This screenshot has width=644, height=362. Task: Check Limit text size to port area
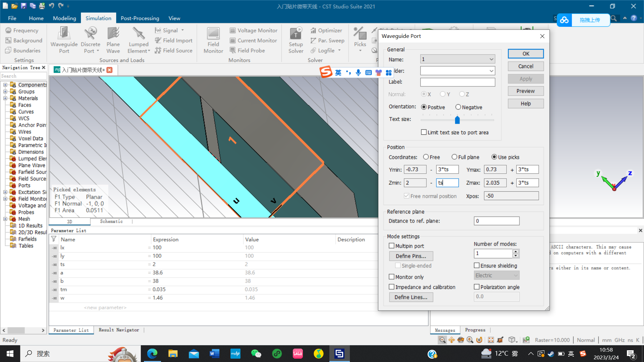(x=424, y=132)
